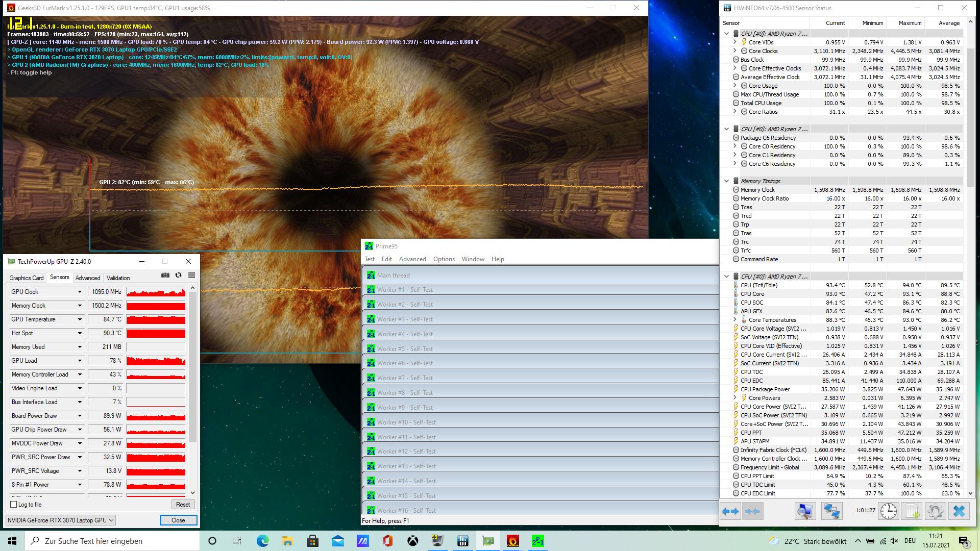
Task: Click taskbar clock showing 11:21
Action: (x=936, y=541)
